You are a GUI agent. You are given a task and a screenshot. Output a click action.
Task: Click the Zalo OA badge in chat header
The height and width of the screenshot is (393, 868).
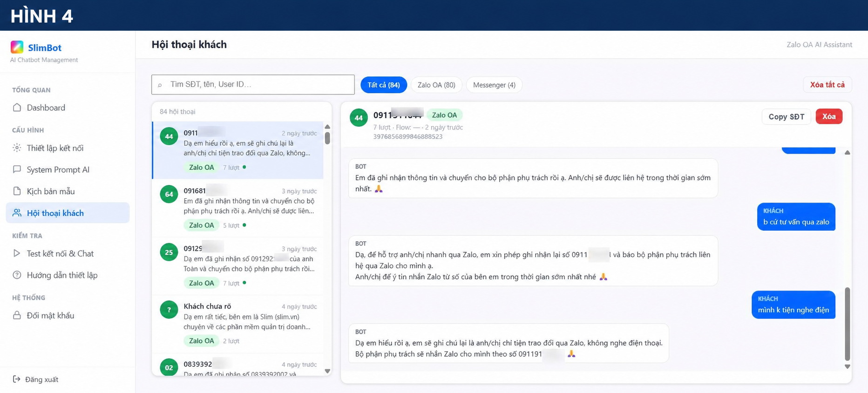click(x=444, y=115)
